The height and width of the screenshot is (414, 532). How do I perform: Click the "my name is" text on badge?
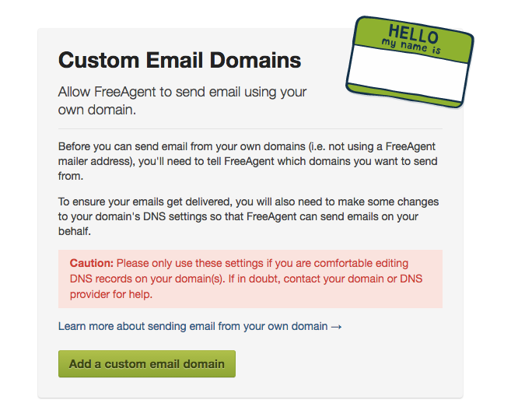[x=411, y=47]
